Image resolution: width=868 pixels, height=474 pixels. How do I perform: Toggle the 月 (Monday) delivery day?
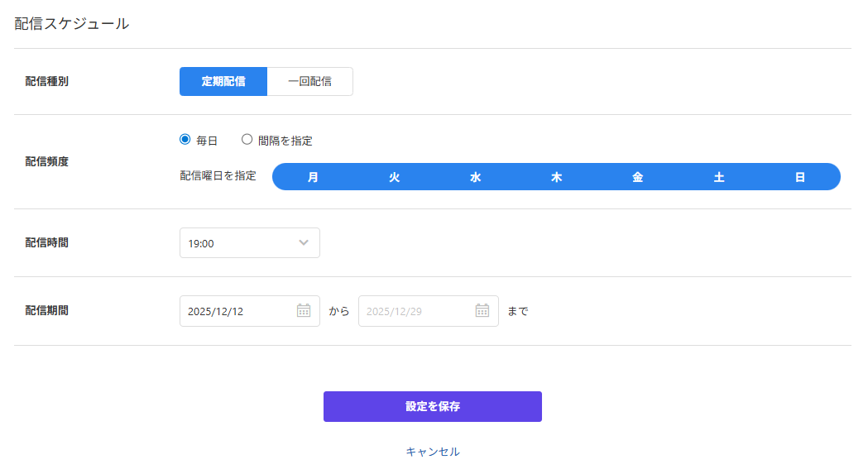[x=313, y=177]
